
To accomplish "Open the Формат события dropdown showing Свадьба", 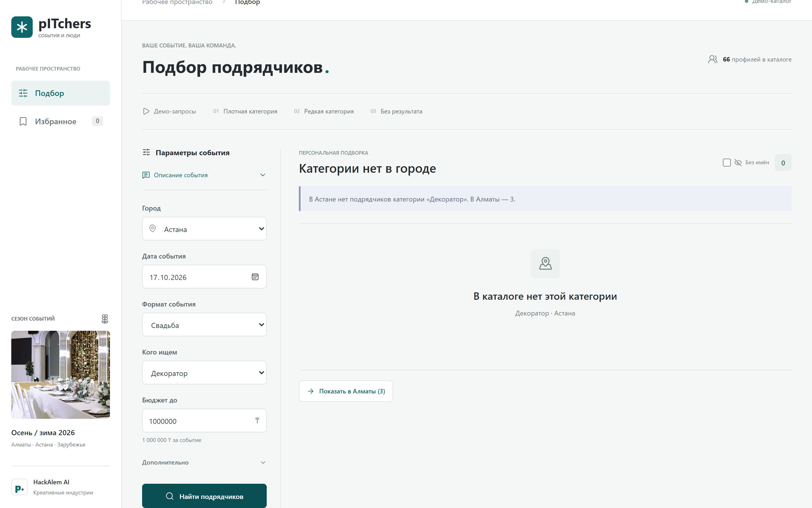I will (x=204, y=325).
